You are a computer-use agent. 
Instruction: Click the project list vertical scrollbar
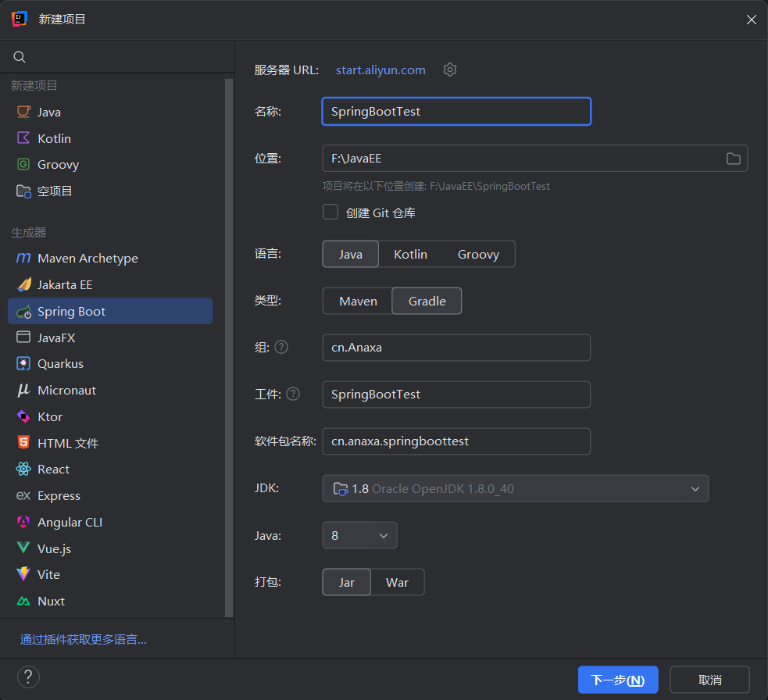point(229,348)
